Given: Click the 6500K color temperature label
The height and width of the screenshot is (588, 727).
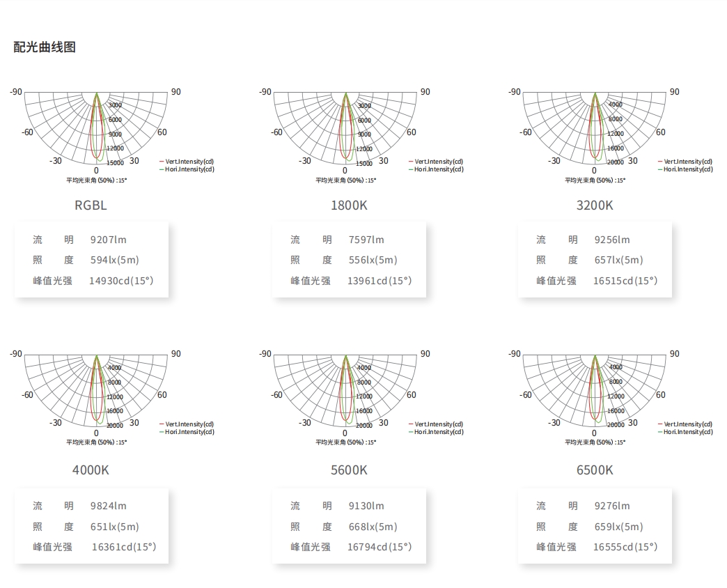Looking at the screenshot, I should (595, 470).
